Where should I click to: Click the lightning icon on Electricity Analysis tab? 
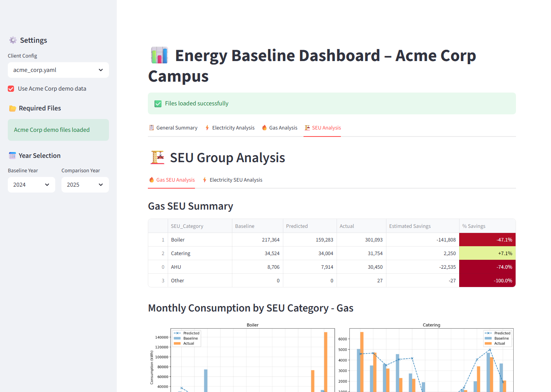tap(207, 128)
